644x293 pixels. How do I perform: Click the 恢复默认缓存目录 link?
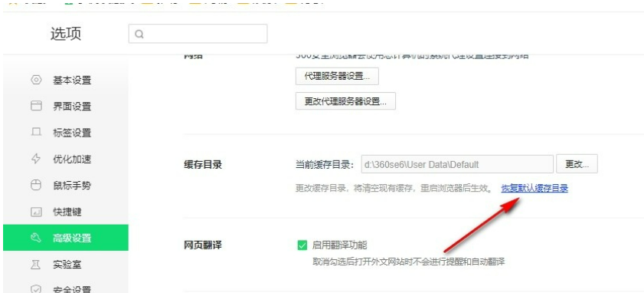coord(534,189)
